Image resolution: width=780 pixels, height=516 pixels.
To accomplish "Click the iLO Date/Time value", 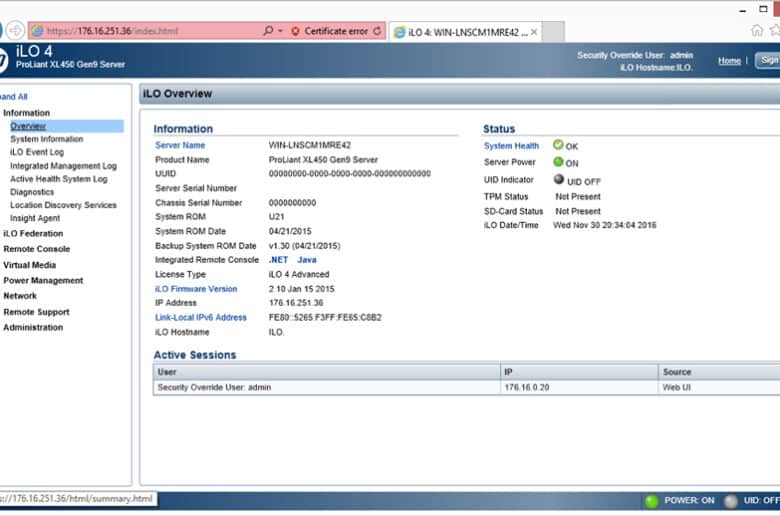I will [604, 225].
